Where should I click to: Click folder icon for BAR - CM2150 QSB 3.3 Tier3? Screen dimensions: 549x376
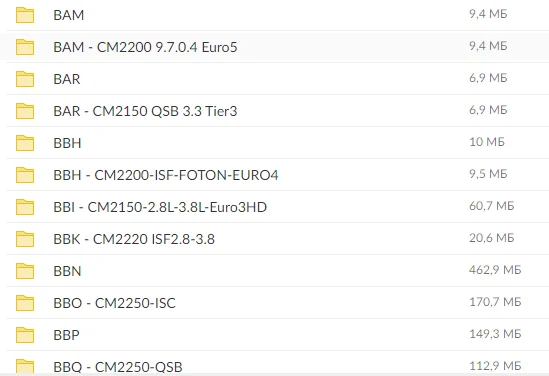click(x=25, y=111)
